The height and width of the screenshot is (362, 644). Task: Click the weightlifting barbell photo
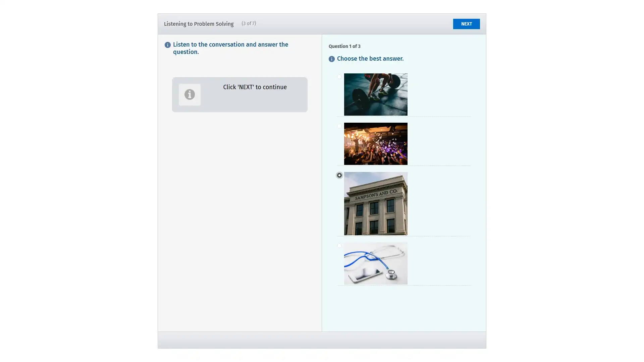(x=375, y=95)
